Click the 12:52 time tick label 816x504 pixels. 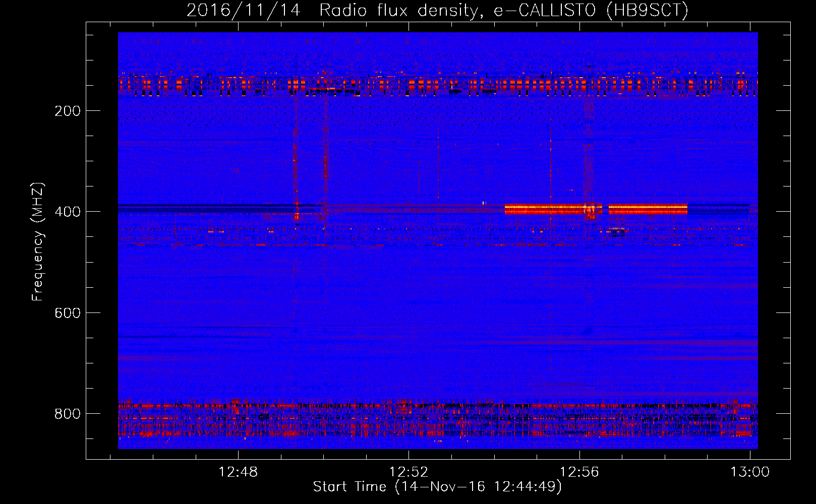coord(409,472)
